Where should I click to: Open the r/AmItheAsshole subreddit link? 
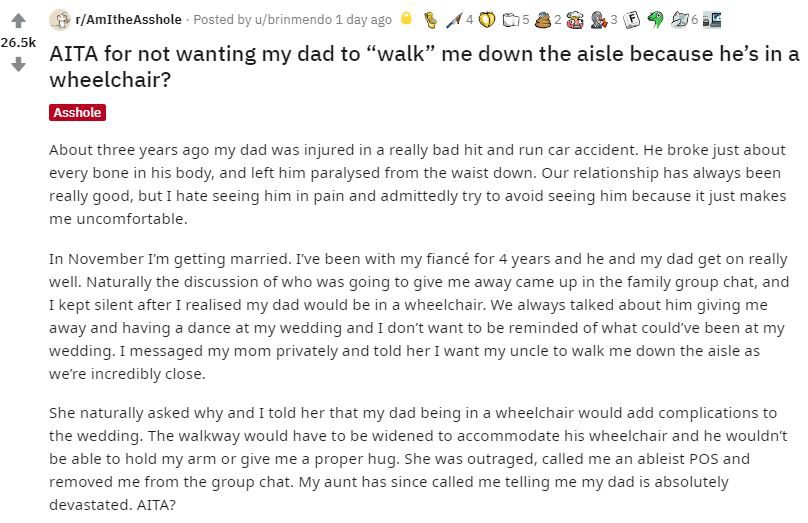[x=128, y=20]
